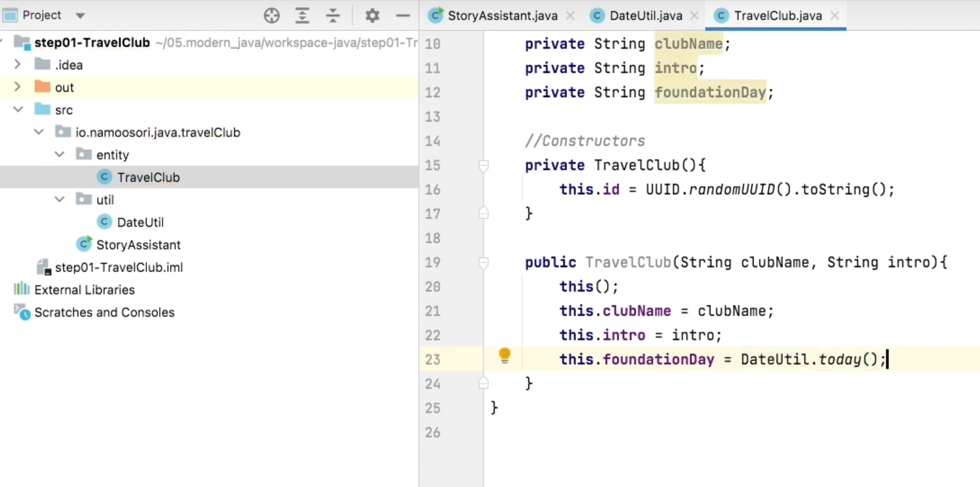Switch to the DateUtil.java tab
The width and height of the screenshot is (980, 487).
point(645,16)
